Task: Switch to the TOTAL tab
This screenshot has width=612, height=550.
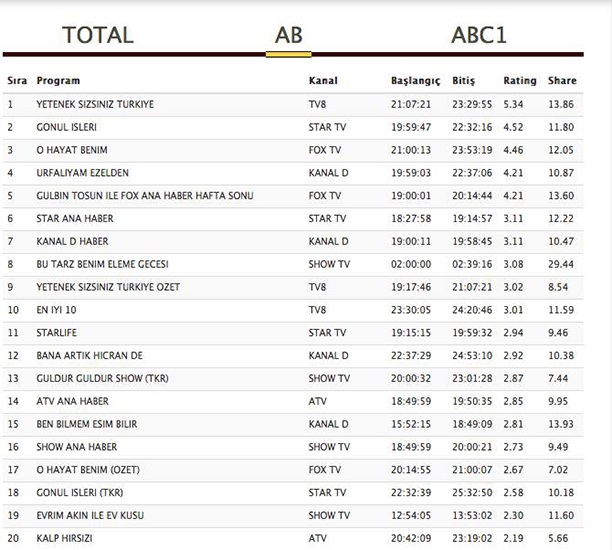Action: [x=98, y=35]
